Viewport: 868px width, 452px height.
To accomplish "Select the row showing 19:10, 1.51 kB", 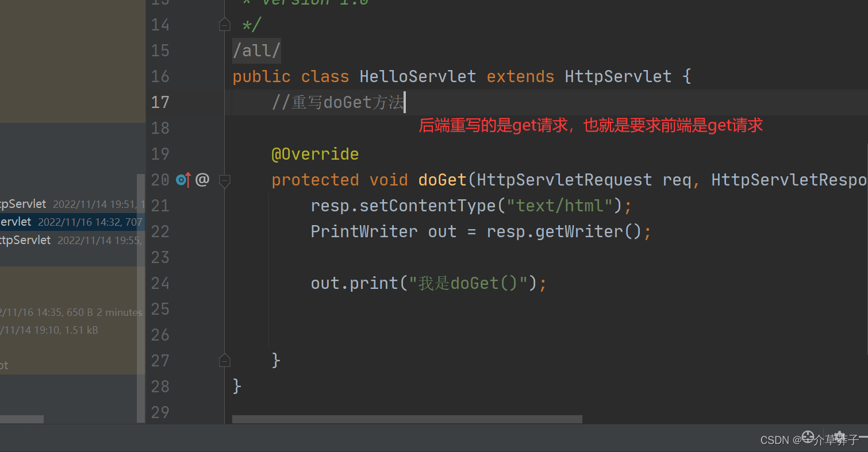I will click(72, 330).
